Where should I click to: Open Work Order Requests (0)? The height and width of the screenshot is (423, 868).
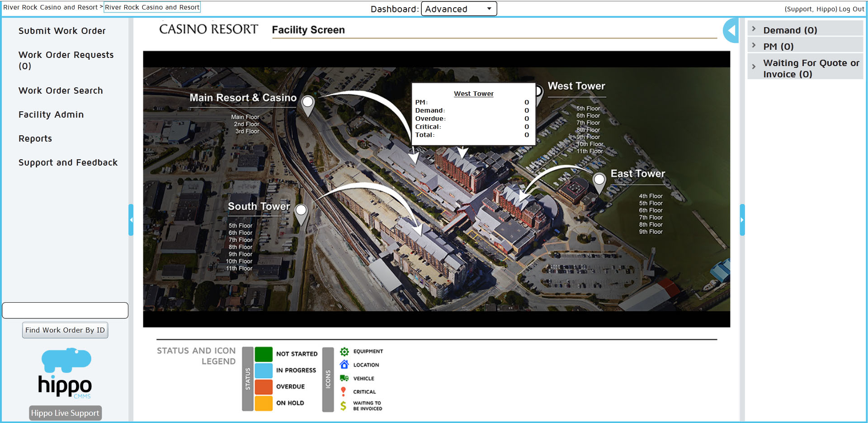[66, 60]
